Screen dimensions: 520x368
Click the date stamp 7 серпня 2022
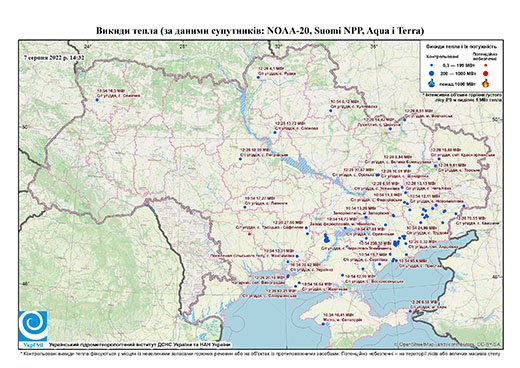54,57
